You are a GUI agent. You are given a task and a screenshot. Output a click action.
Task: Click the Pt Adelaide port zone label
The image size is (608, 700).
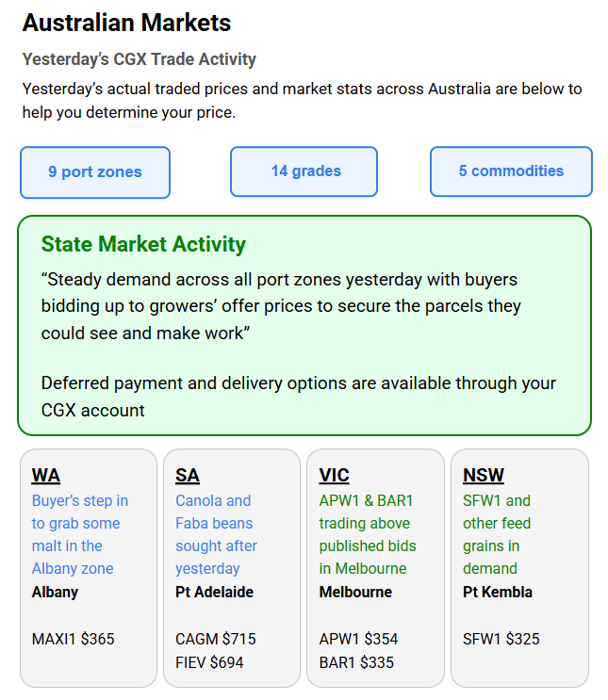(214, 593)
